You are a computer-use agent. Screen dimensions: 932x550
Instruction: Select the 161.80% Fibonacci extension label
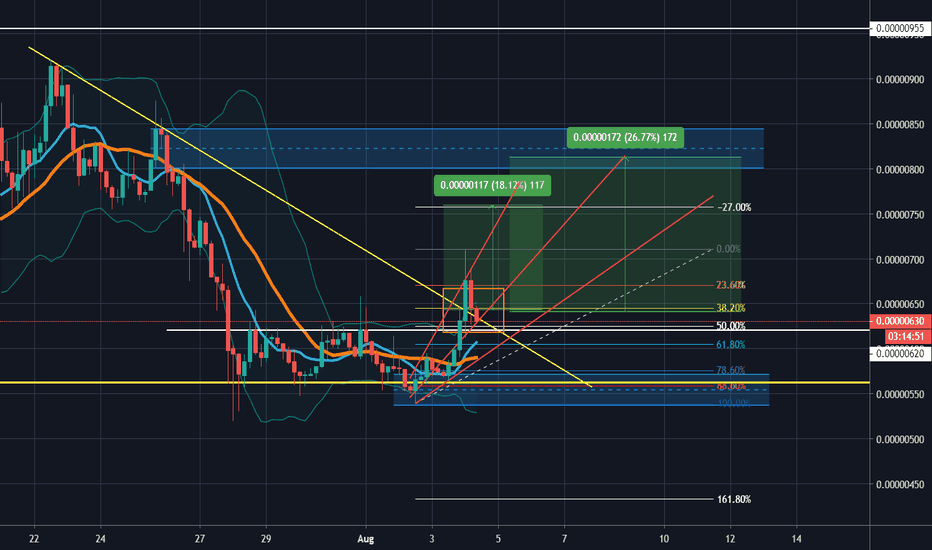[733, 499]
